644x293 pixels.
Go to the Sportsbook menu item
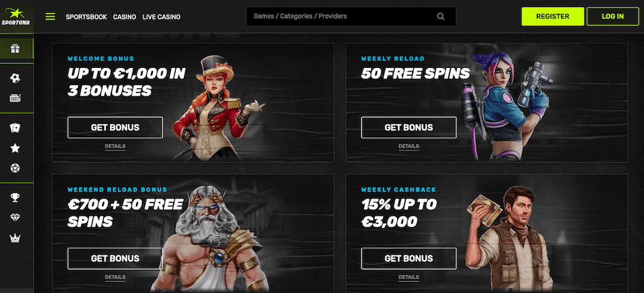(x=86, y=17)
